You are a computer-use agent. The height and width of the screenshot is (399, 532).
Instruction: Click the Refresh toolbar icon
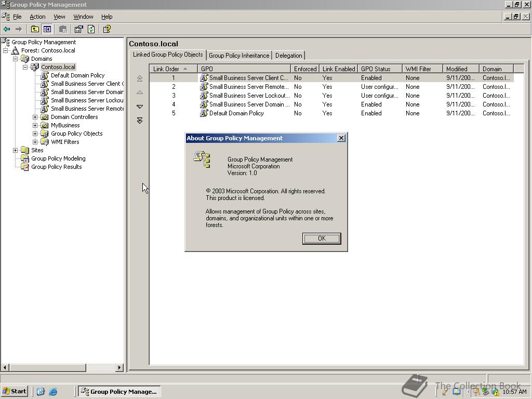[91, 29]
